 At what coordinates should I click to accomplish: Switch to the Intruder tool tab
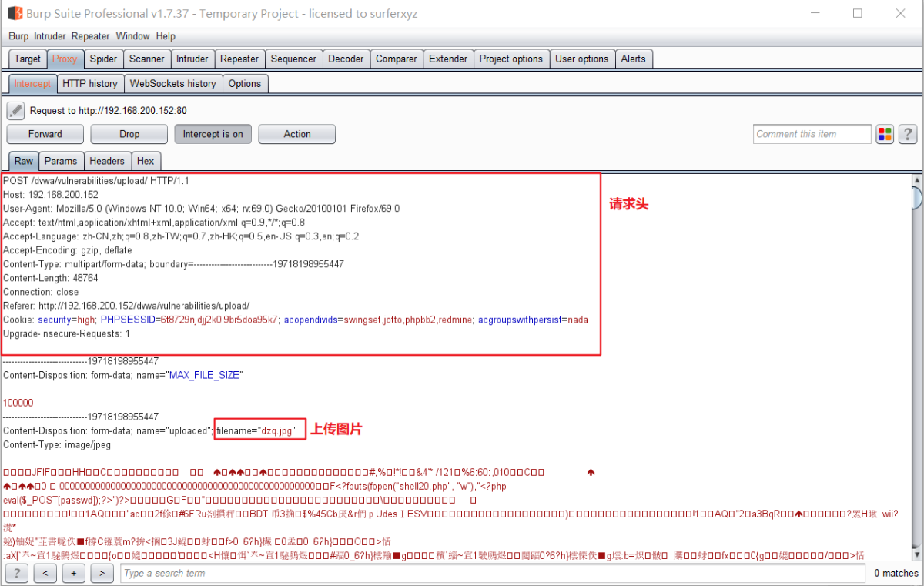[x=192, y=59]
